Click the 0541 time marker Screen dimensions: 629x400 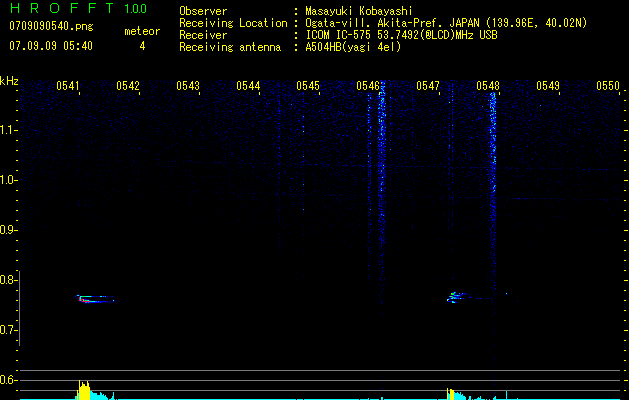pos(67,86)
